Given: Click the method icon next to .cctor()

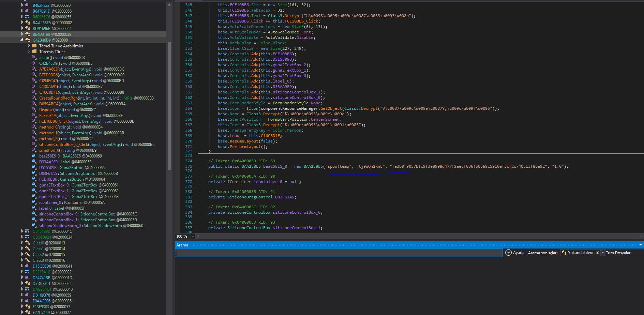Looking at the screenshot, I should click(x=34, y=58).
